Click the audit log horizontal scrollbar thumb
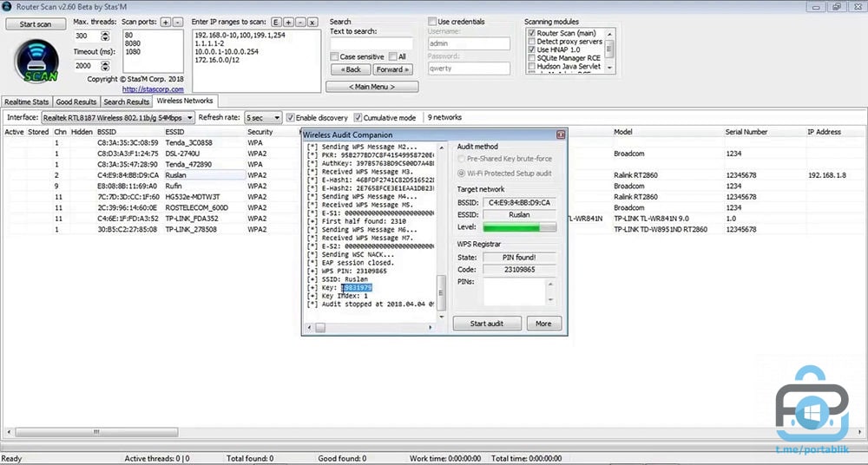 point(320,328)
